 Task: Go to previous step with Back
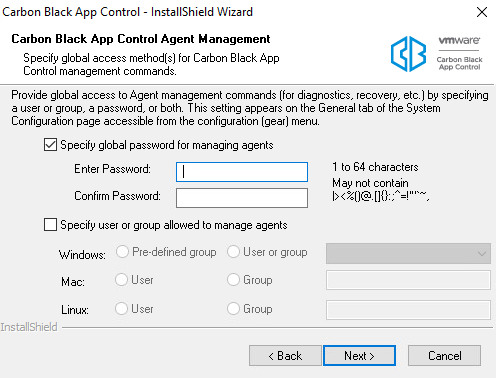[285, 356]
